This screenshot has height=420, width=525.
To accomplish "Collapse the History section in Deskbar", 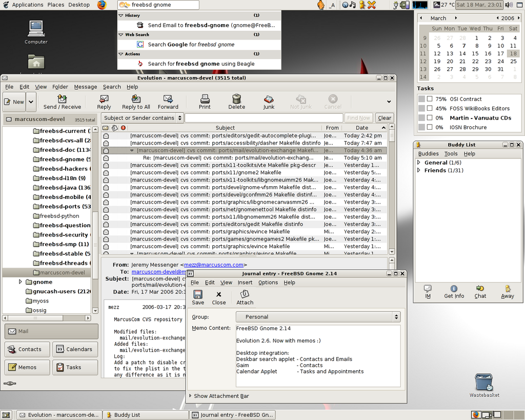I will point(121,15).
